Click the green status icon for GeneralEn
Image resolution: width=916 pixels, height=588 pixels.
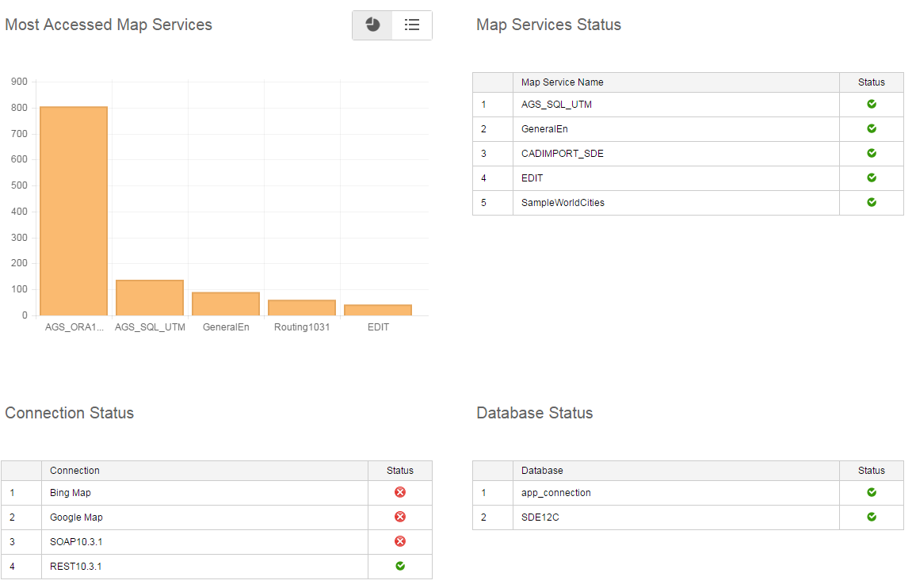[871, 128]
